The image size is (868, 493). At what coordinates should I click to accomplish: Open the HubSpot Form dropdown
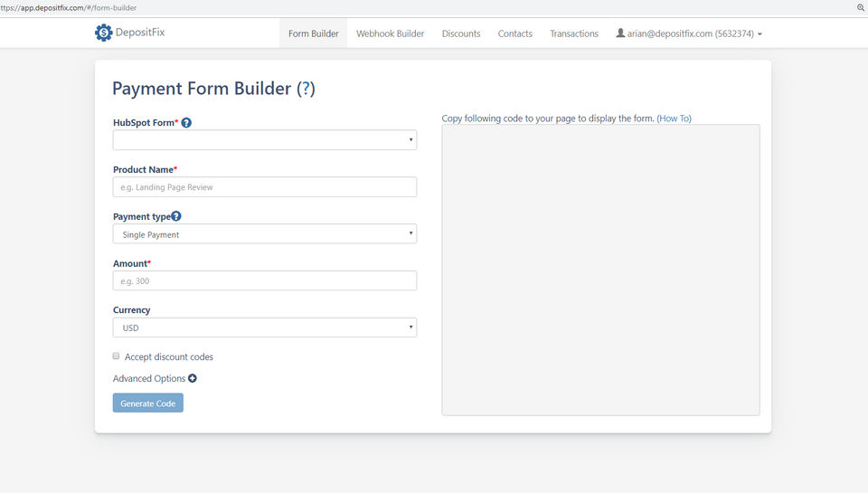click(x=264, y=140)
